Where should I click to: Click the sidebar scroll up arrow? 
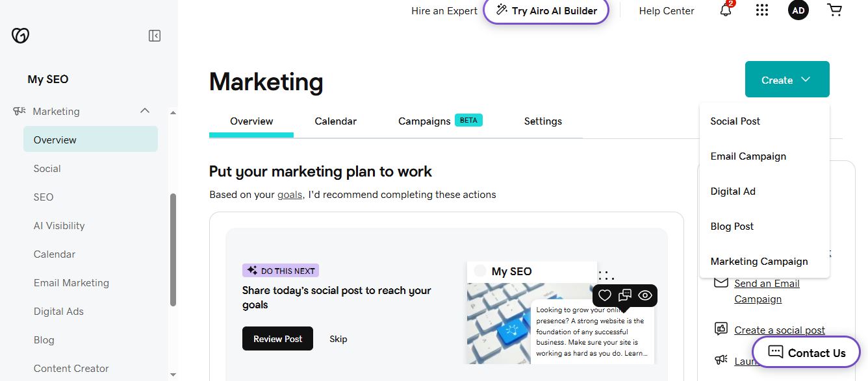(x=173, y=112)
